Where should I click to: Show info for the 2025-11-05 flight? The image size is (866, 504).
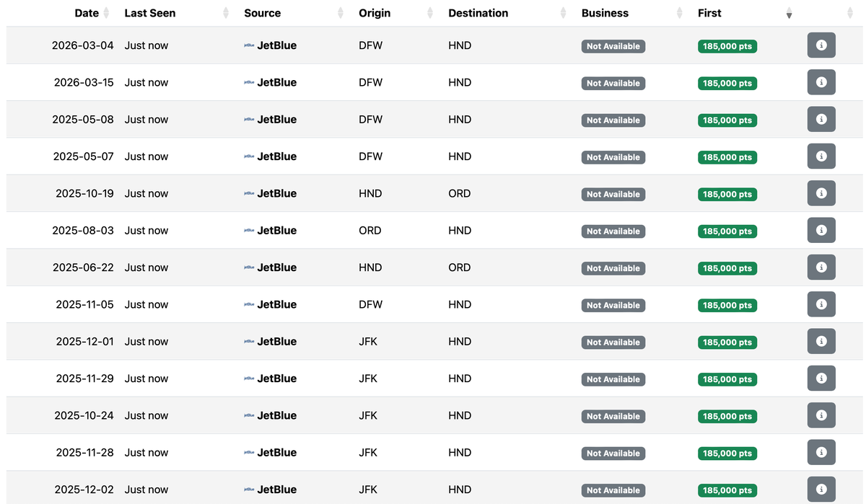coord(821,304)
